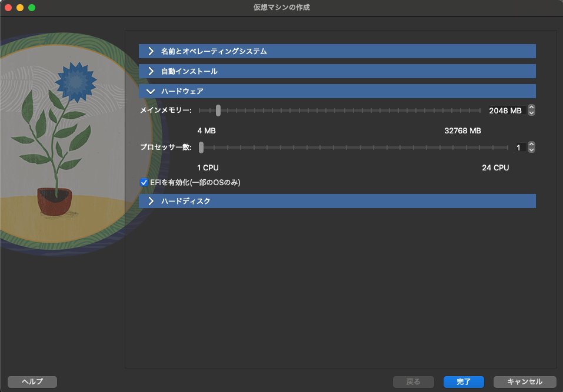
Task: Collapse the ハードウェア section
Action: (x=337, y=91)
